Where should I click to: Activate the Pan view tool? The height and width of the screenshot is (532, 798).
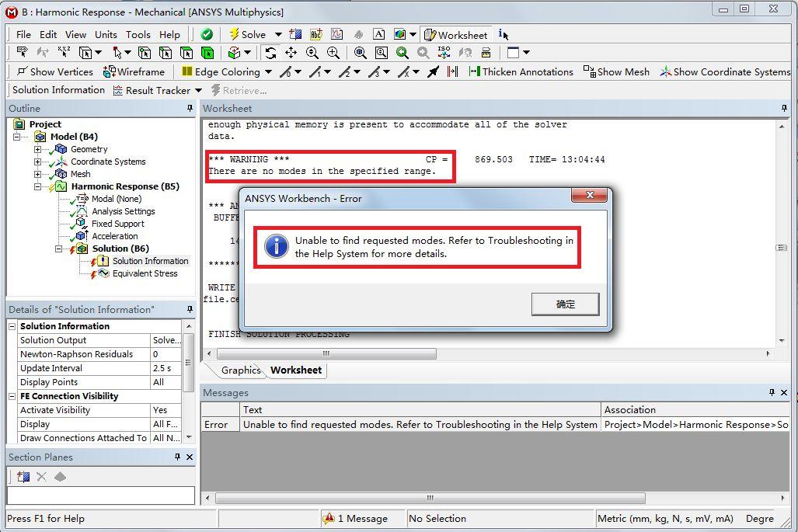[x=291, y=53]
